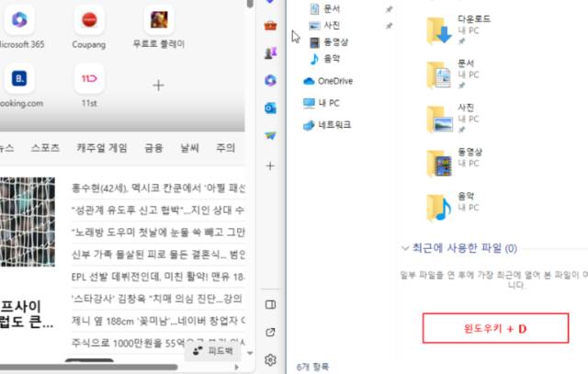Image resolution: width=588 pixels, height=374 pixels.
Task: Select 내 PC in the navigation tree
Action: tap(327, 103)
